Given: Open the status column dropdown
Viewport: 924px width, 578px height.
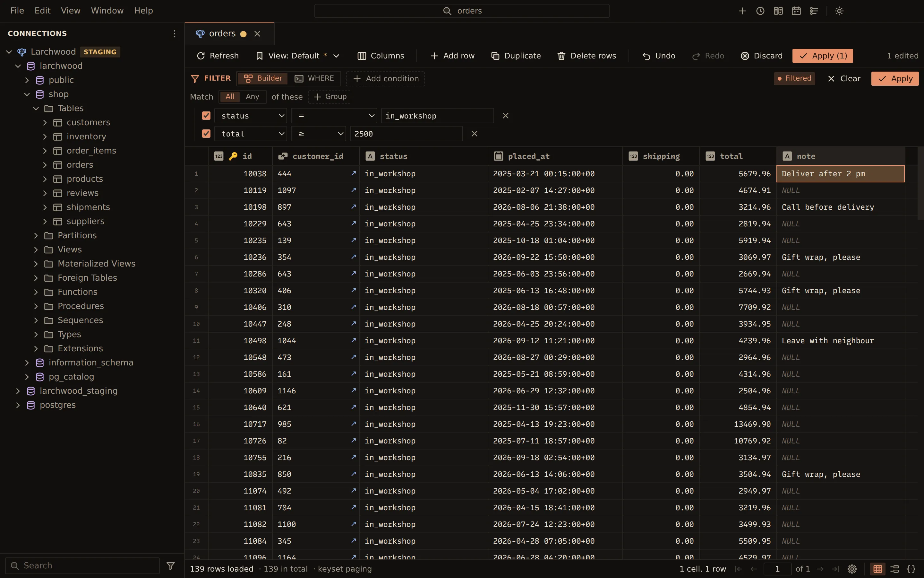Looking at the screenshot, I should point(251,116).
